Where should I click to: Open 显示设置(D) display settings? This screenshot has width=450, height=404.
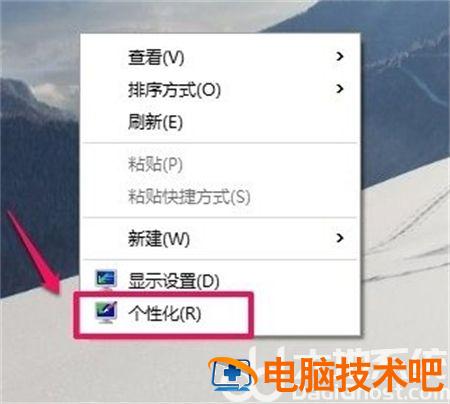point(220,281)
